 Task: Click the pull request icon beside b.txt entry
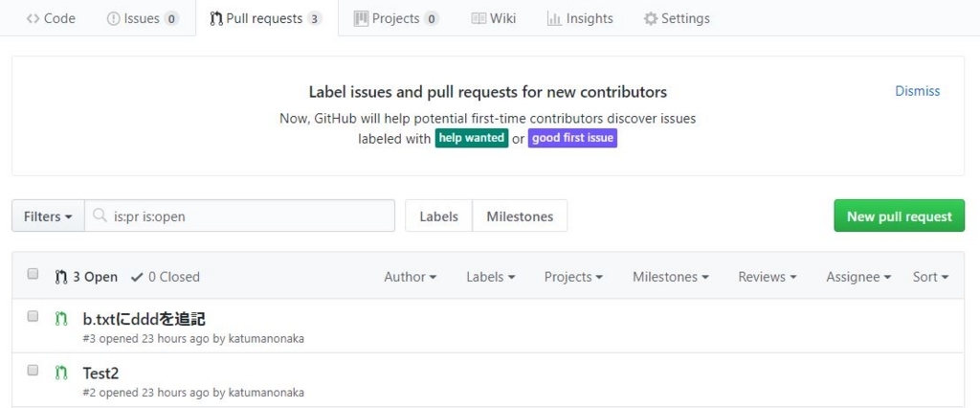tap(61, 318)
